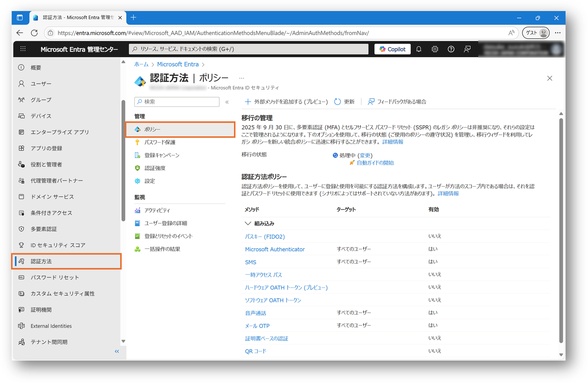Click フィードバックがある場合 command

pyautogui.click(x=397, y=102)
